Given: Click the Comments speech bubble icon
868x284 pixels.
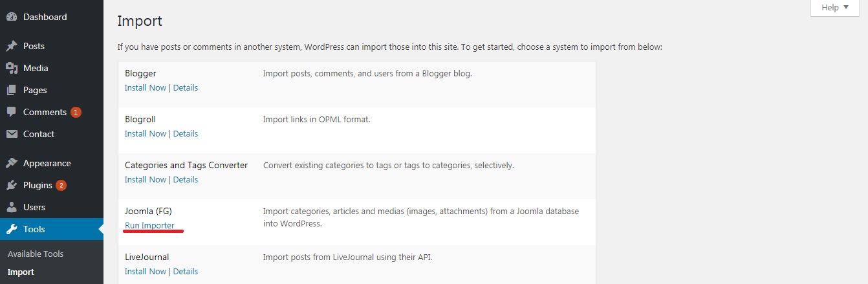Looking at the screenshot, I should point(12,112).
